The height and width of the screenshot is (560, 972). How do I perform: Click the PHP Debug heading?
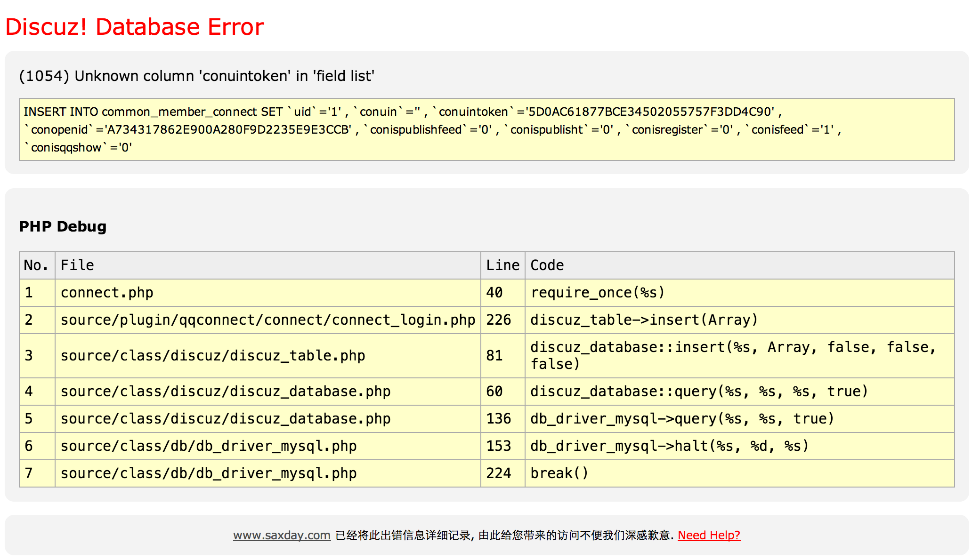(63, 226)
